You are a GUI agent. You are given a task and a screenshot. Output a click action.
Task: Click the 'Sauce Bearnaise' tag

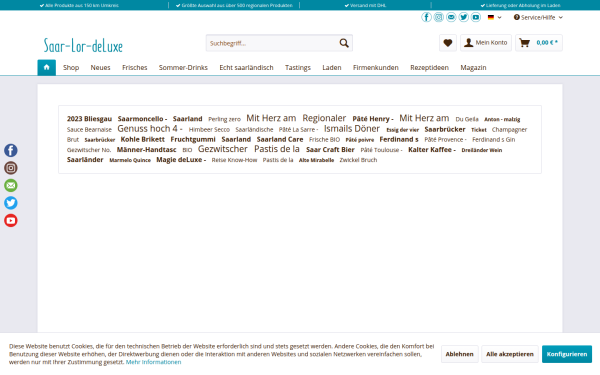[x=89, y=130]
